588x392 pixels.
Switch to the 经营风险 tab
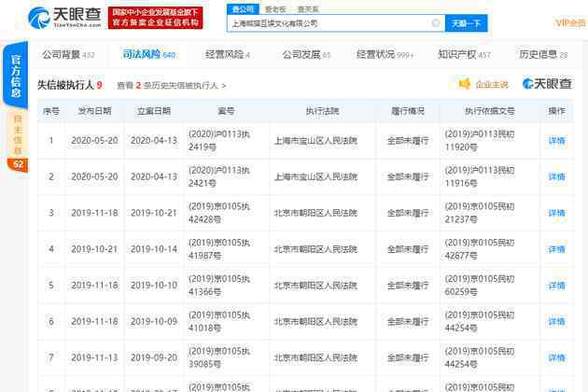(x=227, y=55)
